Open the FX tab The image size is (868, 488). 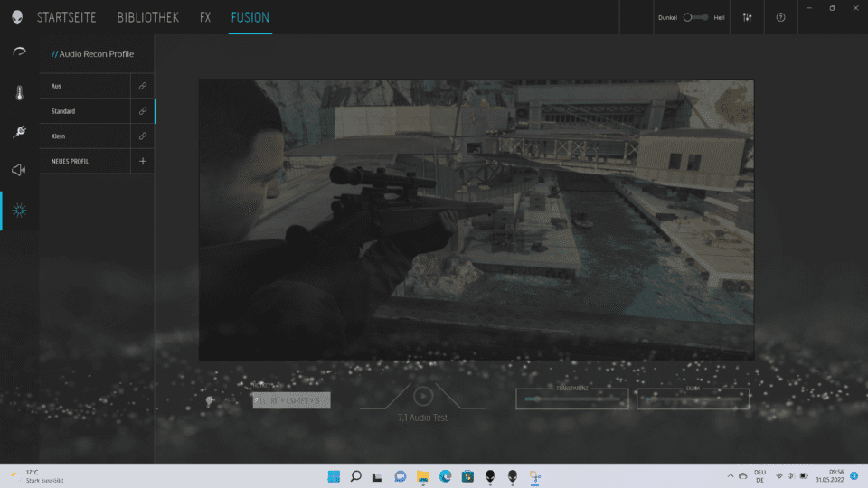205,17
